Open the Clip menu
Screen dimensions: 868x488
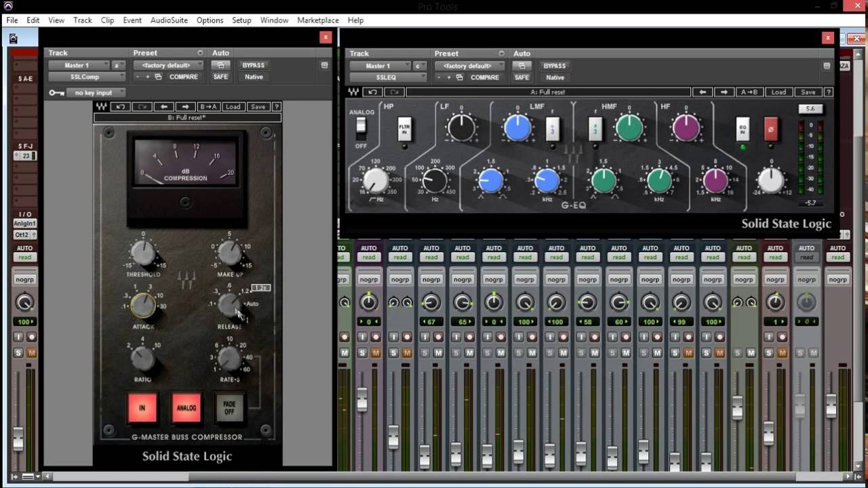coord(107,20)
